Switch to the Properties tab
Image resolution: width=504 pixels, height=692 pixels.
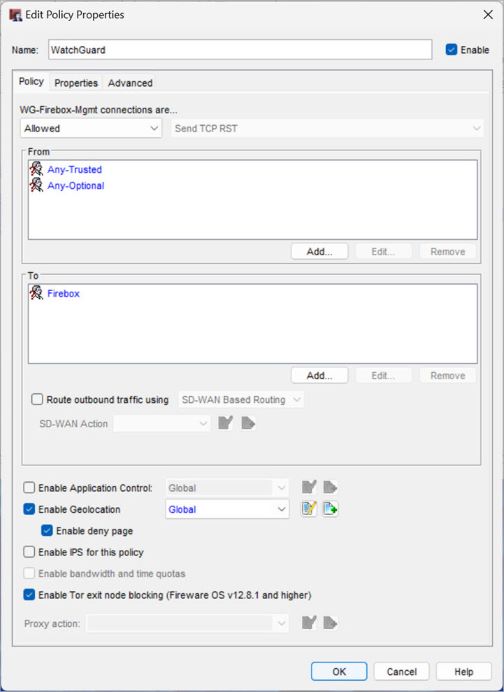point(76,83)
